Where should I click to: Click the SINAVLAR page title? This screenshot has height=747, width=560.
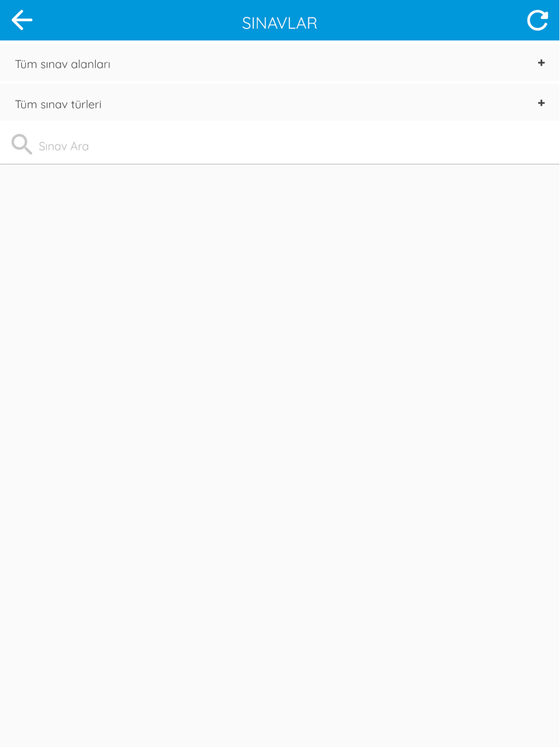(279, 23)
